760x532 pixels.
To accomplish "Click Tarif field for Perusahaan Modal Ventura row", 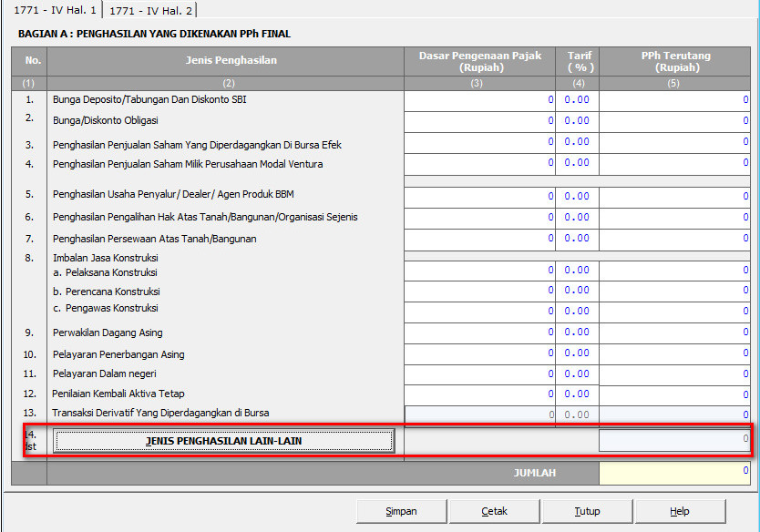I will click(x=577, y=164).
